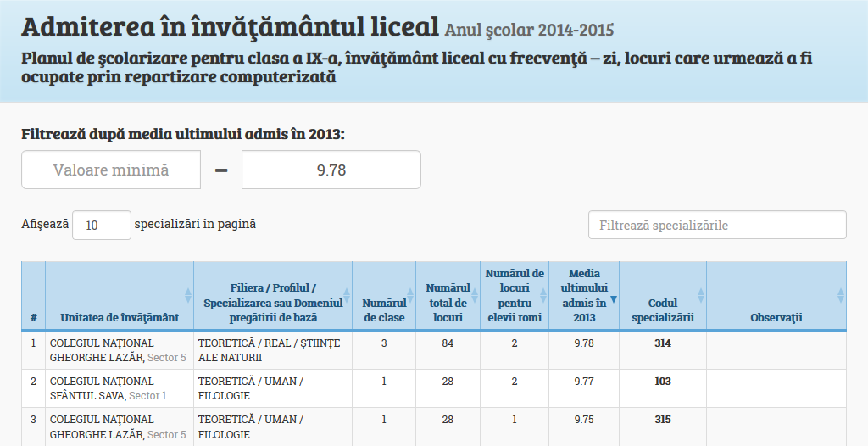The width and height of the screenshot is (868, 446).
Task: Click specialization code 314
Action: pyautogui.click(x=663, y=343)
